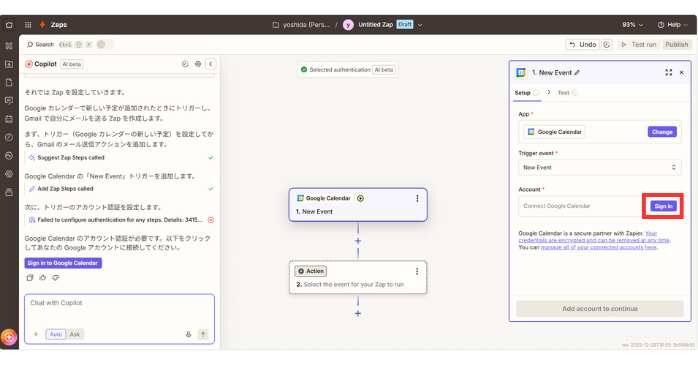Image resolution: width=698 pixels, height=365 pixels.
Task: Open Copilot chat history clock icon
Action: [185, 64]
